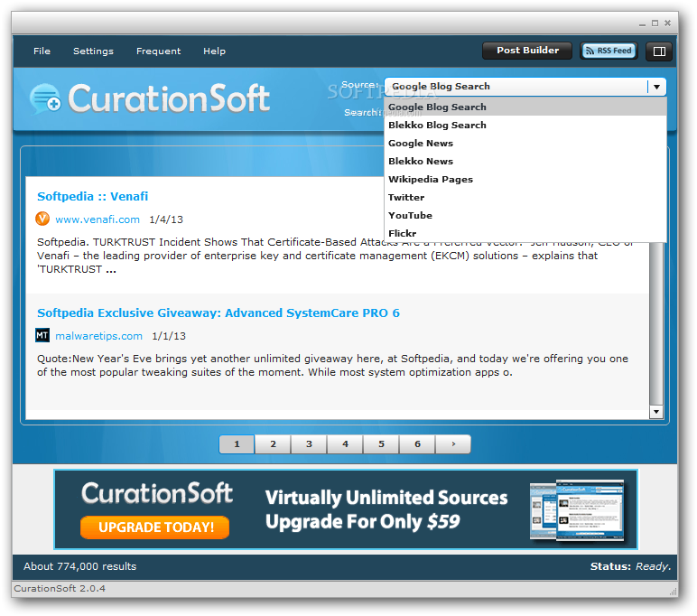Screen dimensions: 697x616
Task: Choose Google News as source
Action: click(x=525, y=144)
